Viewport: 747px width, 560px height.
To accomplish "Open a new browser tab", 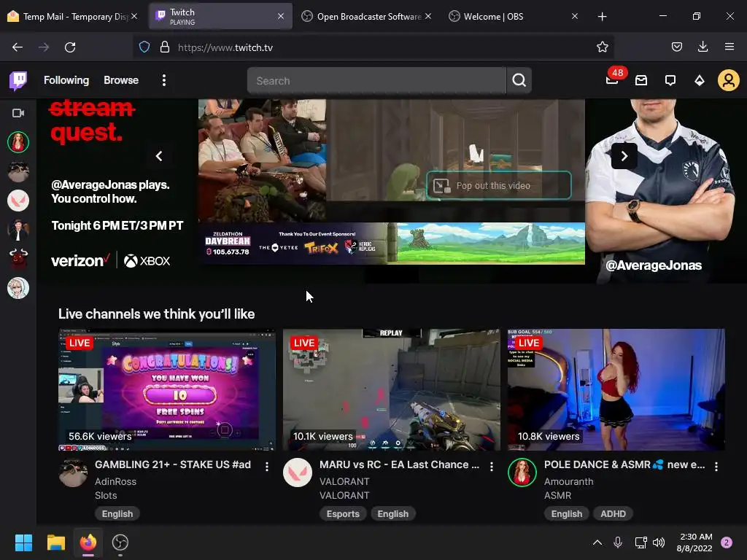I will [x=602, y=16].
